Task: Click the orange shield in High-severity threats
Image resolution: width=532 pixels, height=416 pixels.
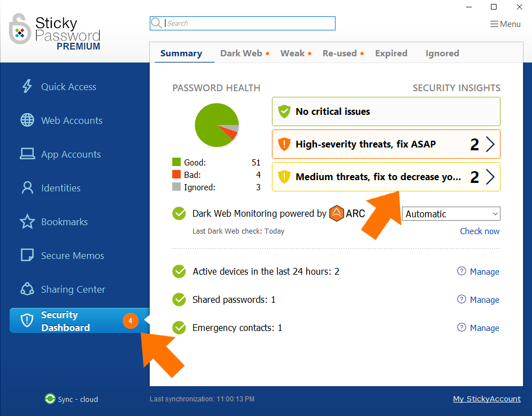Action: point(284,144)
